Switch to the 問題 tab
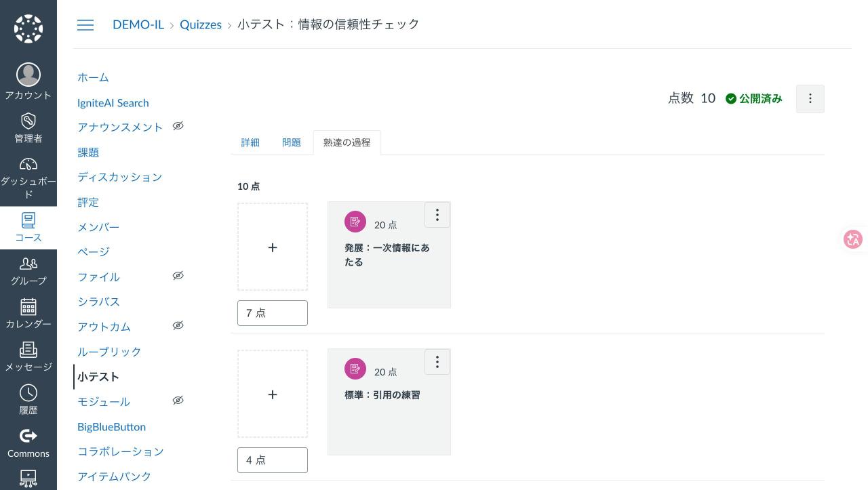Viewport: 868px width, 490px height. [x=292, y=142]
